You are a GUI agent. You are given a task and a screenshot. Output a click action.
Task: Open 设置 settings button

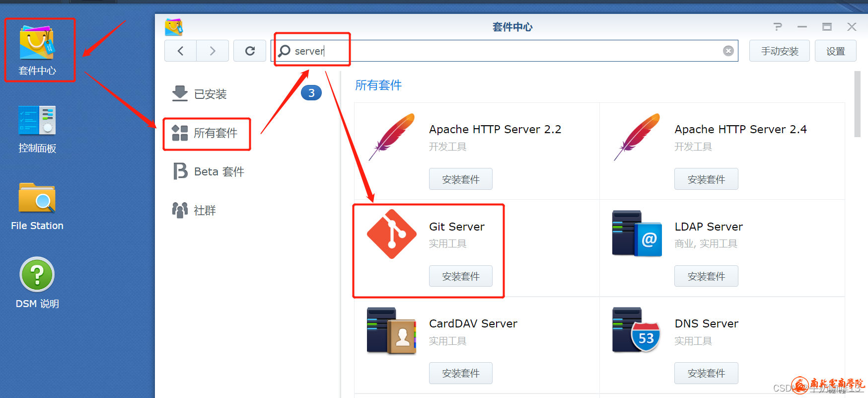(x=836, y=51)
